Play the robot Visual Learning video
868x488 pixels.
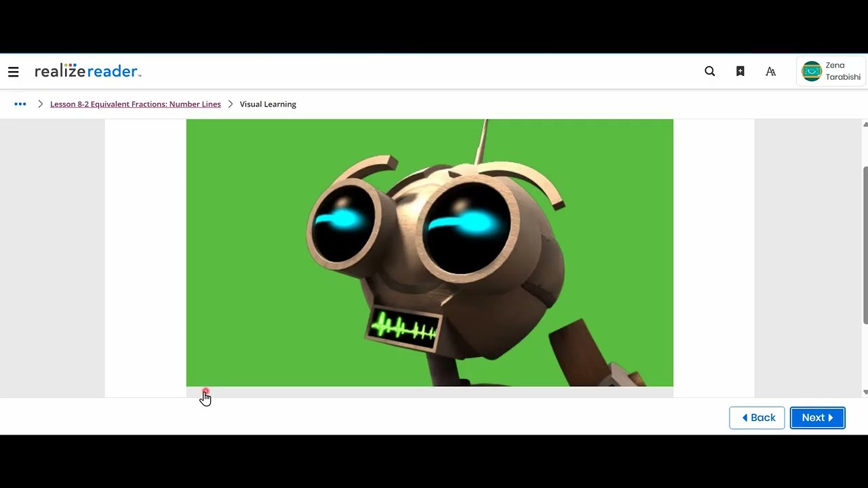click(x=430, y=253)
